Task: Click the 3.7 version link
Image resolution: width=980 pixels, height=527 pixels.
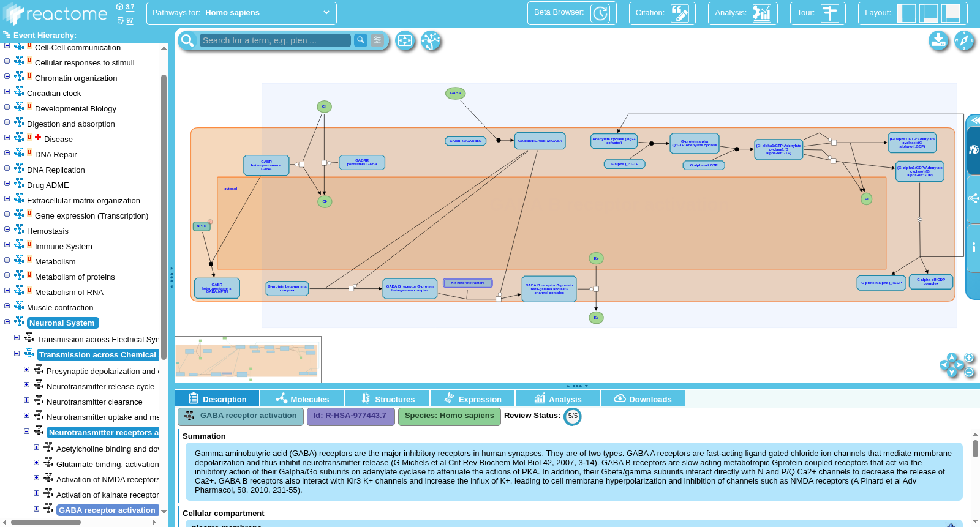Action: 130,7
